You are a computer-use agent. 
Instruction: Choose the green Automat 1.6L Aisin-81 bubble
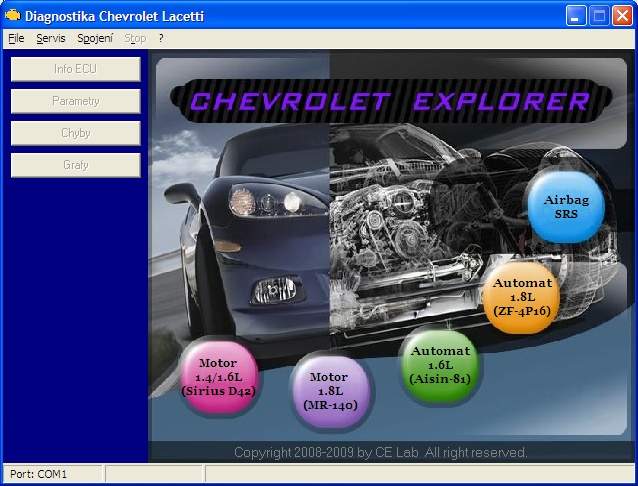pyautogui.click(x=441, y=365)
